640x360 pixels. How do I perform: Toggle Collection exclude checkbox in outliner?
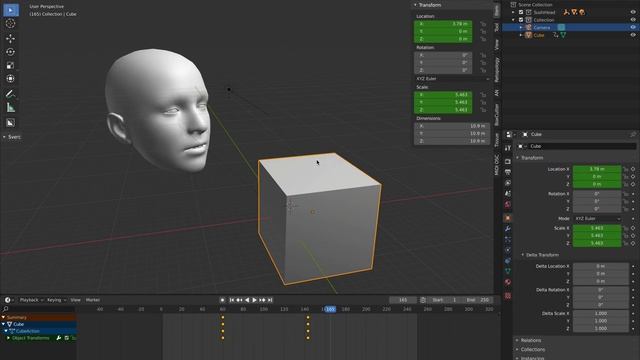521,20
